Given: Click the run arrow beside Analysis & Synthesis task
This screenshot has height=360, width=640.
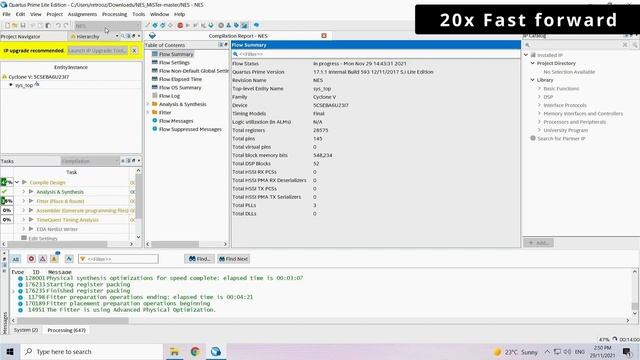Looking at the screenshot, I should pos(31,191).
